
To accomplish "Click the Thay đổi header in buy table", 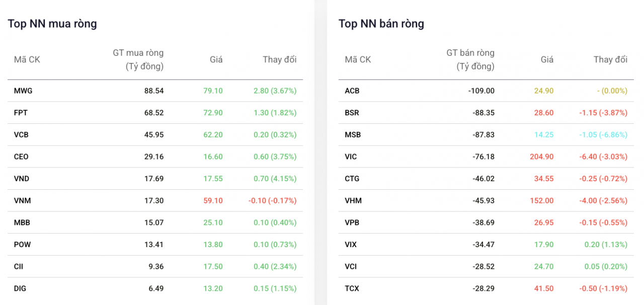I will [280, 59].
